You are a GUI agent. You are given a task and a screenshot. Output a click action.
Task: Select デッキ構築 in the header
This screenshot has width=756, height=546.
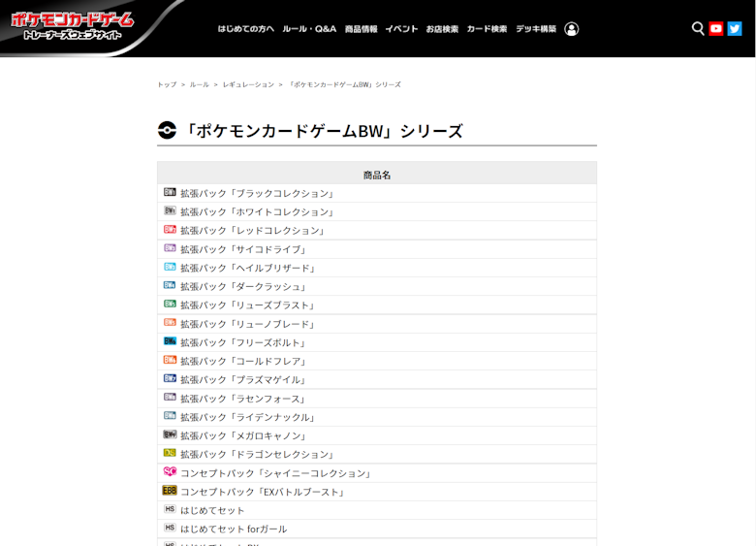pyautogui.click(x=536, y=29)
